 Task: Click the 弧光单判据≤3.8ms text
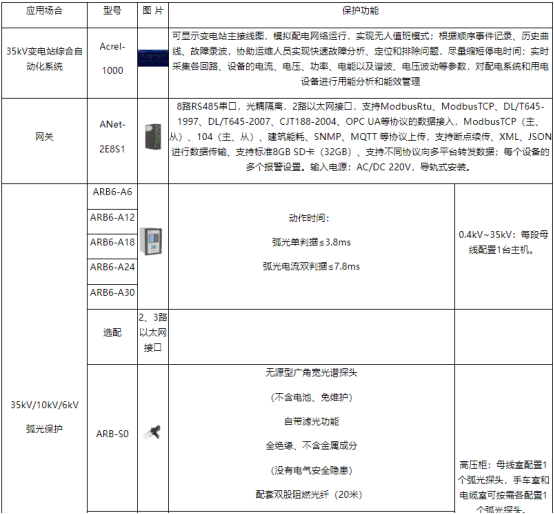311,242
